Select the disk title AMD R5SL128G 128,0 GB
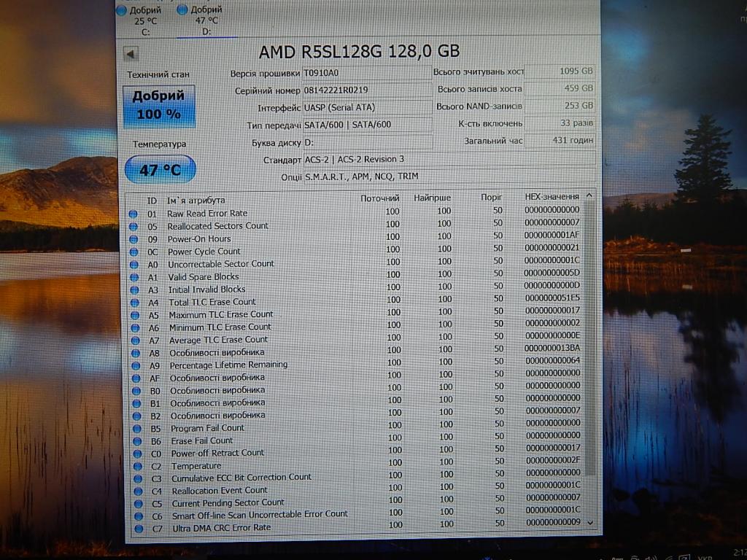Screen dimensions: 747x560 tap(359, 51)
